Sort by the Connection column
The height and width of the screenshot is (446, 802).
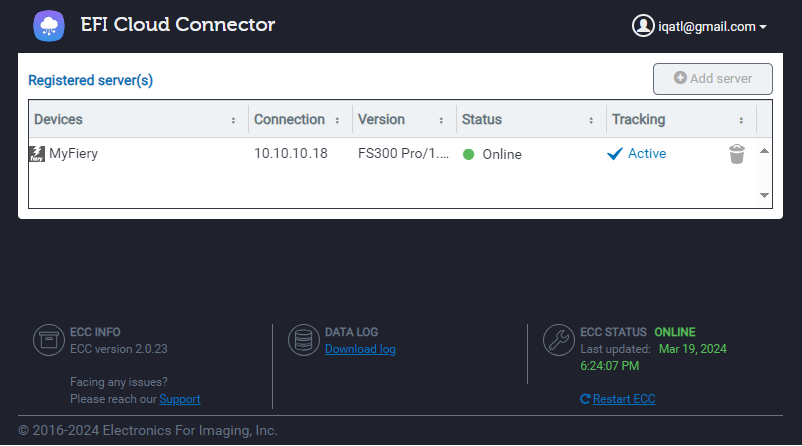tap(337, 121)
